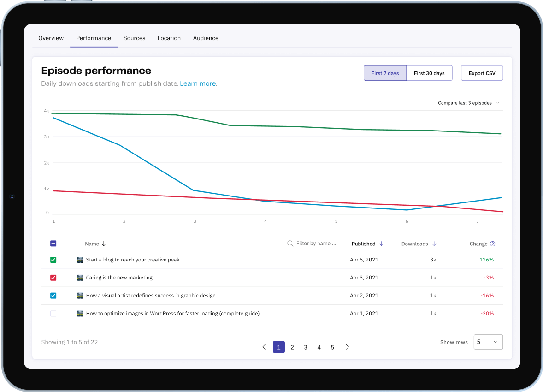The image size is (543, 392).
Task: Click the Change column help question-mark icon
Action: 492,244
